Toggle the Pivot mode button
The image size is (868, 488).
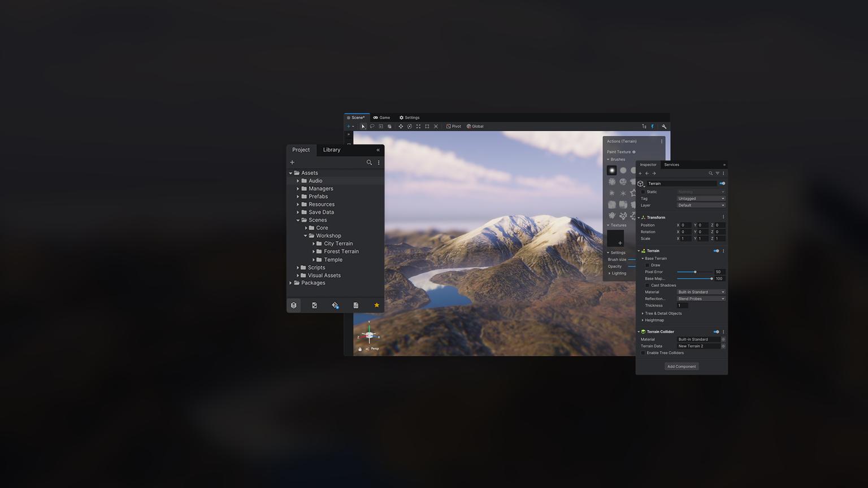point(453,127)
